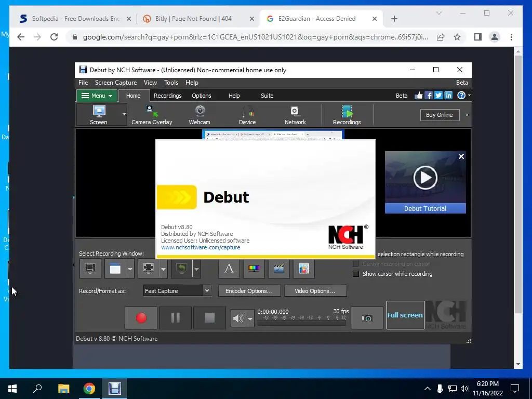Switch to the Suite tab
532x399 pixels.
267,96
